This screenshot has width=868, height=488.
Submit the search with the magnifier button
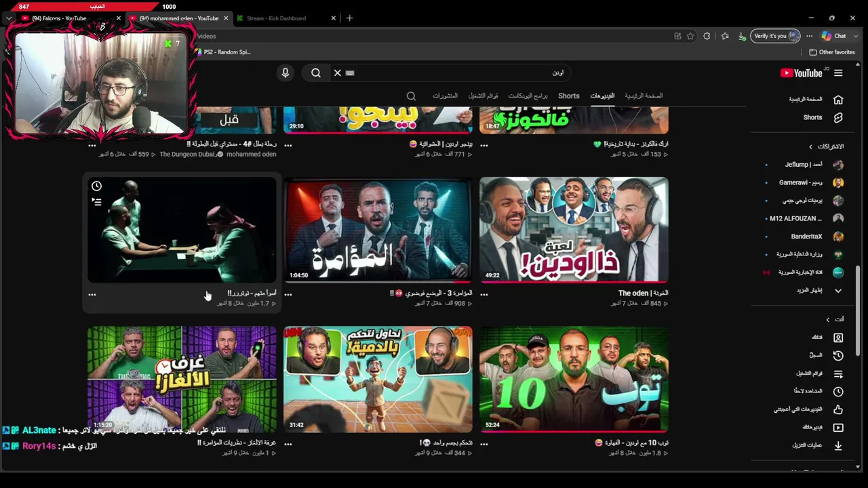(x=316, y=73)
